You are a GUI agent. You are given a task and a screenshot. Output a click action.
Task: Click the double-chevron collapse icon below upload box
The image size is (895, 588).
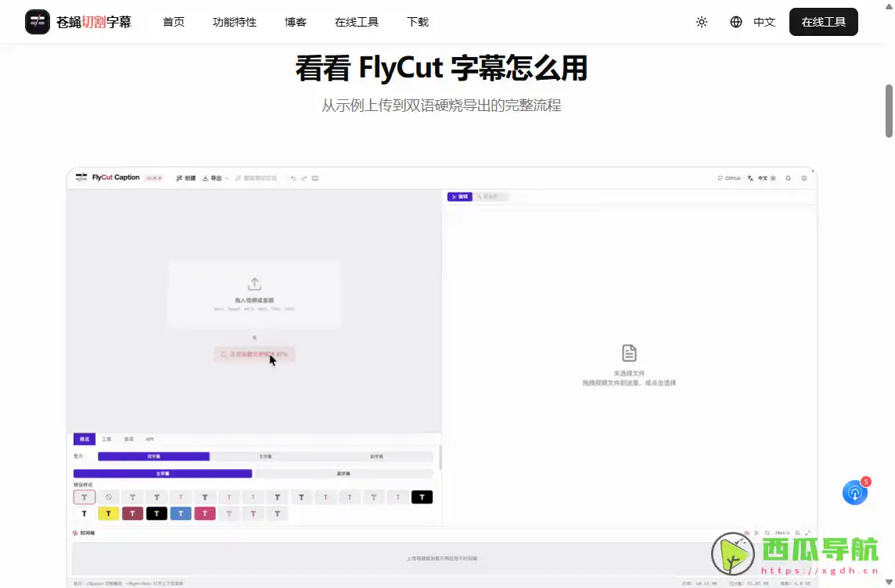(254, 338)
